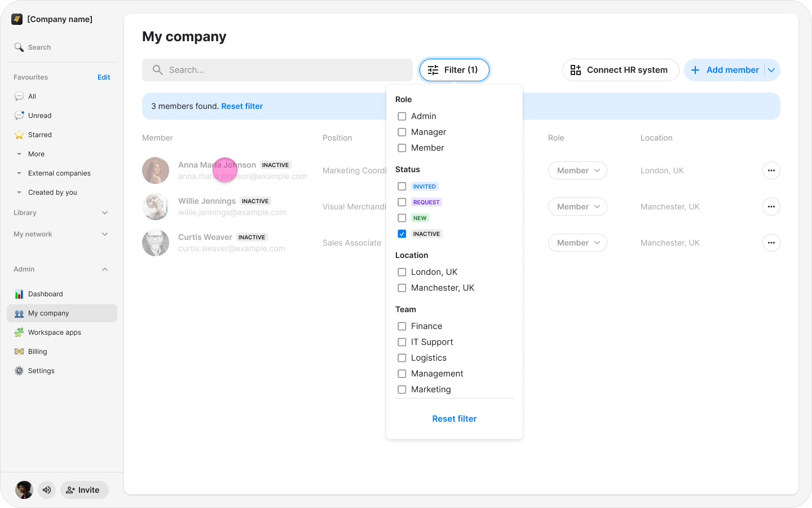Click Edit next to Favourites
This screenshot has height=508, width=812.
point(104,77)
